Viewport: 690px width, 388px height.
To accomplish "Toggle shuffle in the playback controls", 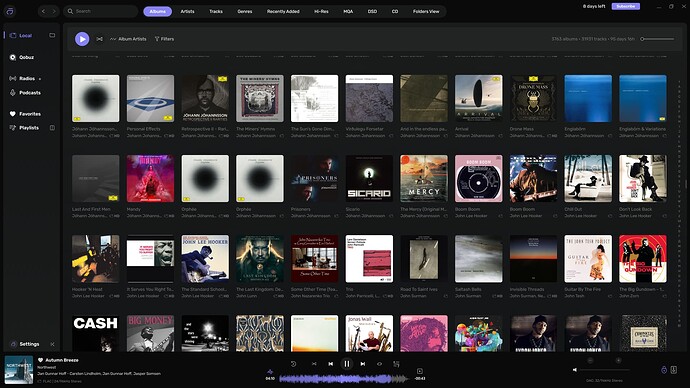I will (x=314, y=364).
